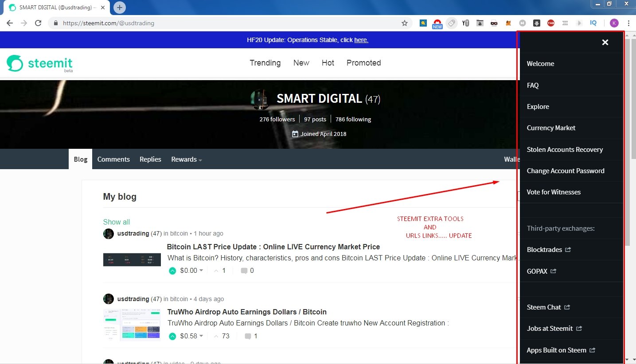Close the side menu with the X
The image size is (636, 364).
click(x=605, y=43)
